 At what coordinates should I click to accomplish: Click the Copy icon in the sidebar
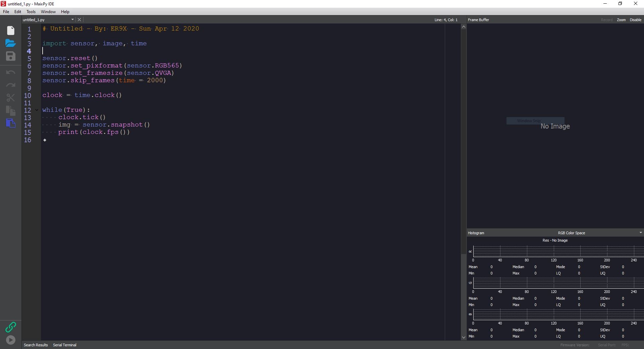coord(11,110)
